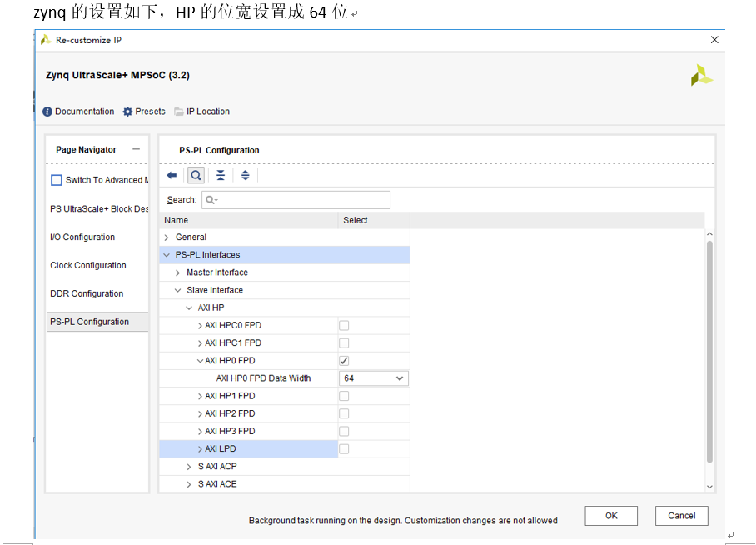
Task: Open Documentation via the info icon
Action: coord(47,111)
